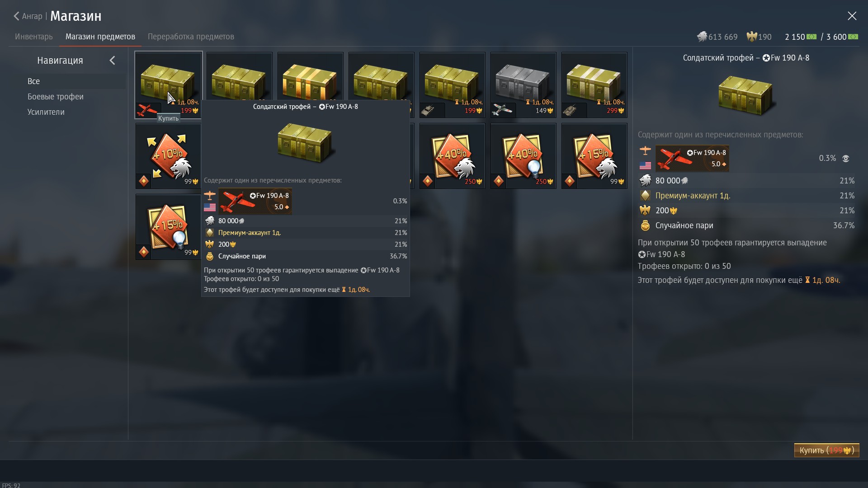
Task: Select the silver trophy chest priced 149
Action: tap(523, 85)
